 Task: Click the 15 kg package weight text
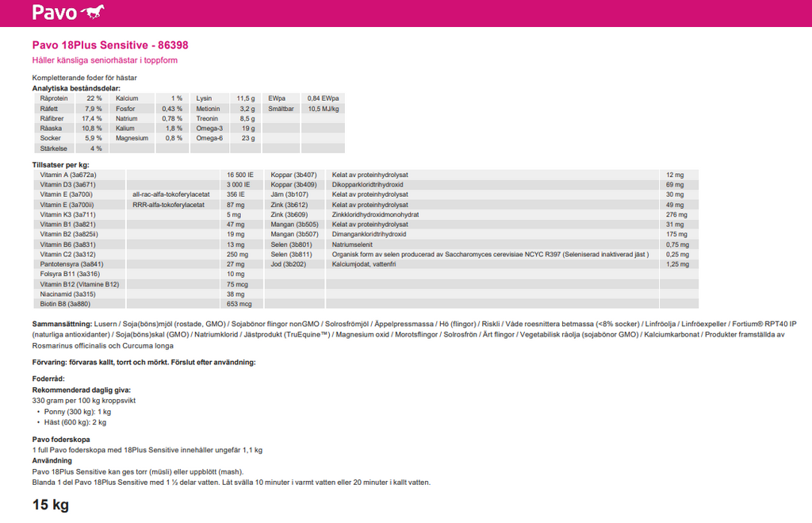point(50,505)
